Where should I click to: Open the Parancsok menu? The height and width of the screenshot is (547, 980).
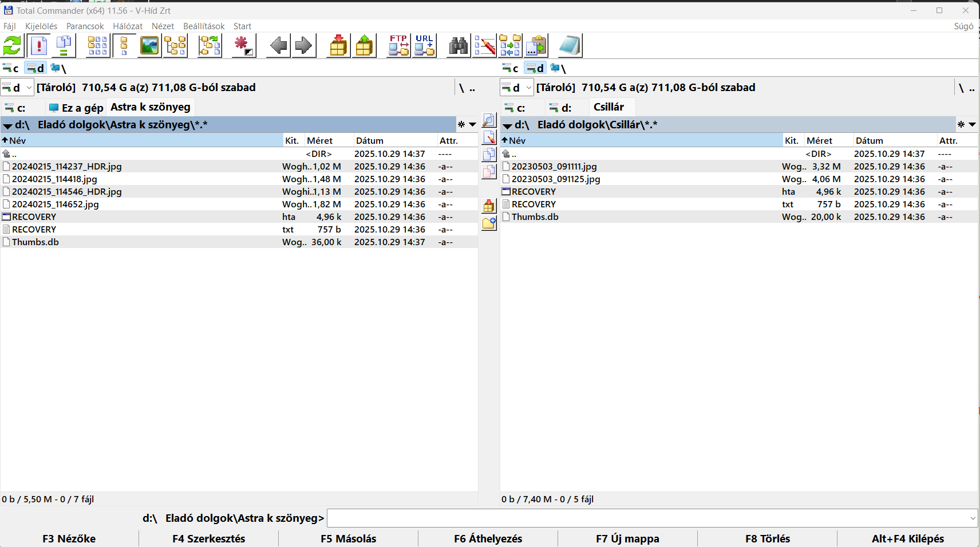[85, 26]
